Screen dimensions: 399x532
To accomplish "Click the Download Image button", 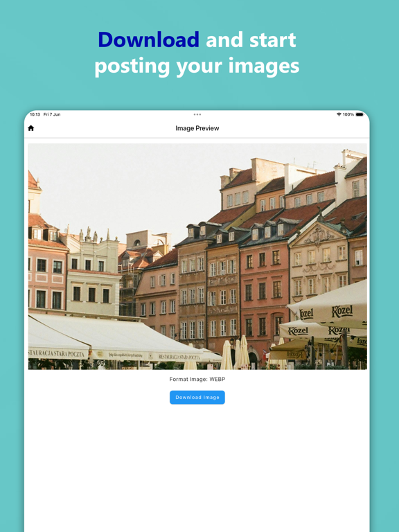I will tap(197, 398).
